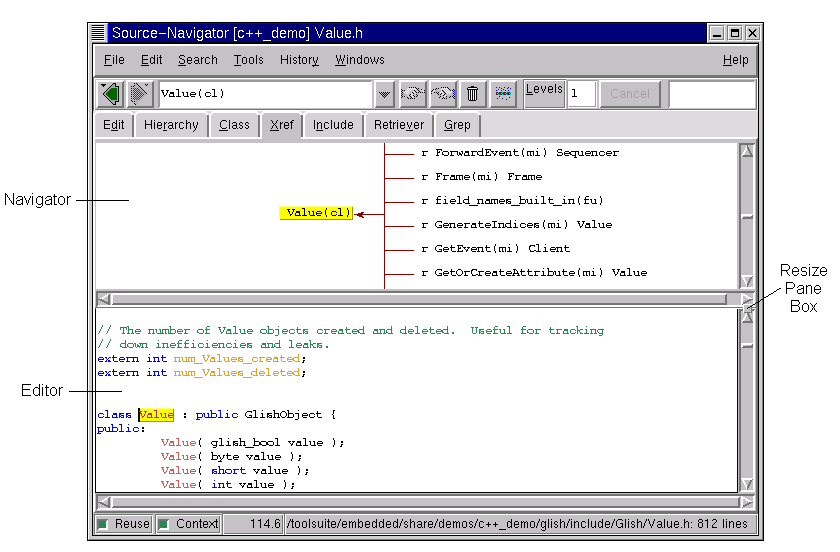Switch to the Hierarchy tab
The width and height of the screenshot is (840, 552).
click(x=171, y=125)
